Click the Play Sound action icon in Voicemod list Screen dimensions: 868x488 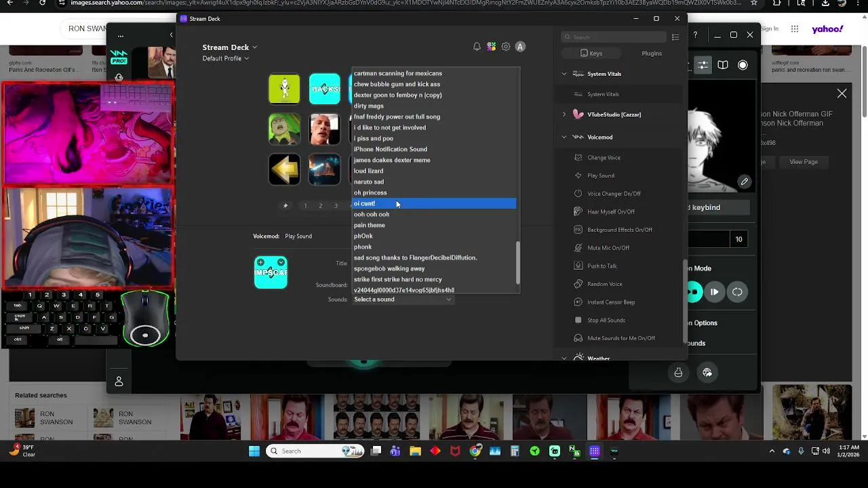[x=578, y=176]
